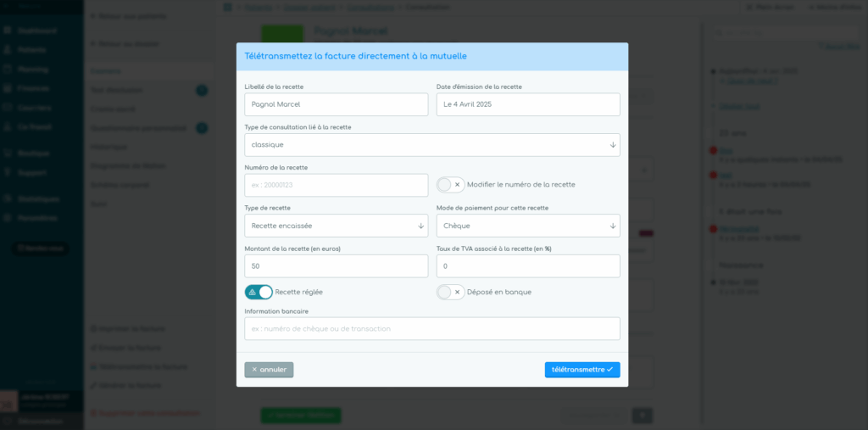Expand the Mode de paiement dropdown

pyautogui.click(x=527, y=226)
